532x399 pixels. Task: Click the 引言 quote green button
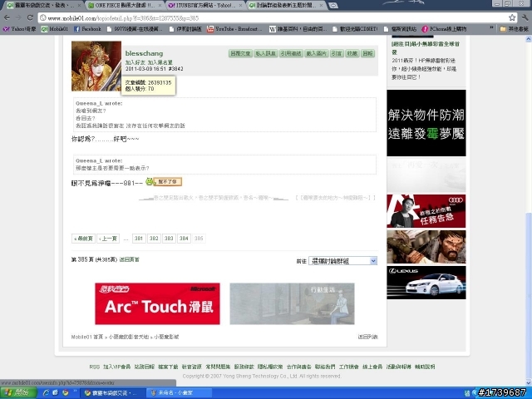(x=337, y=53)
